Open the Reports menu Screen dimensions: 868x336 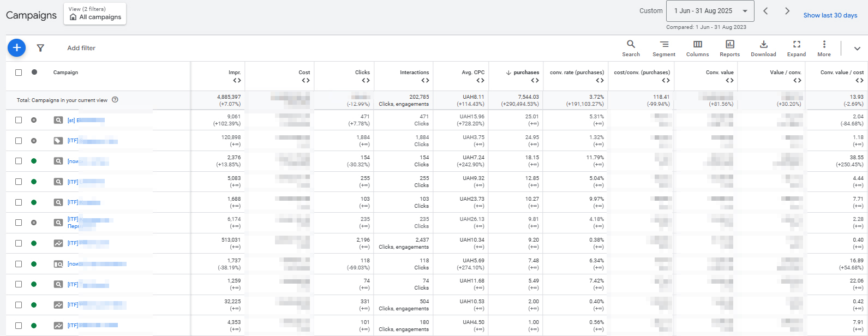(x=729, y=48)
